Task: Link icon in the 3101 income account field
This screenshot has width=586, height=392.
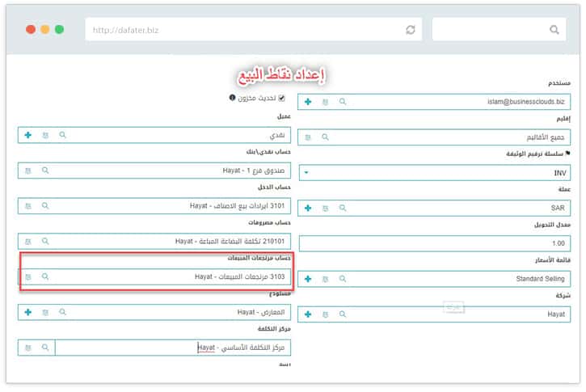Action: (x=28, y=206)
